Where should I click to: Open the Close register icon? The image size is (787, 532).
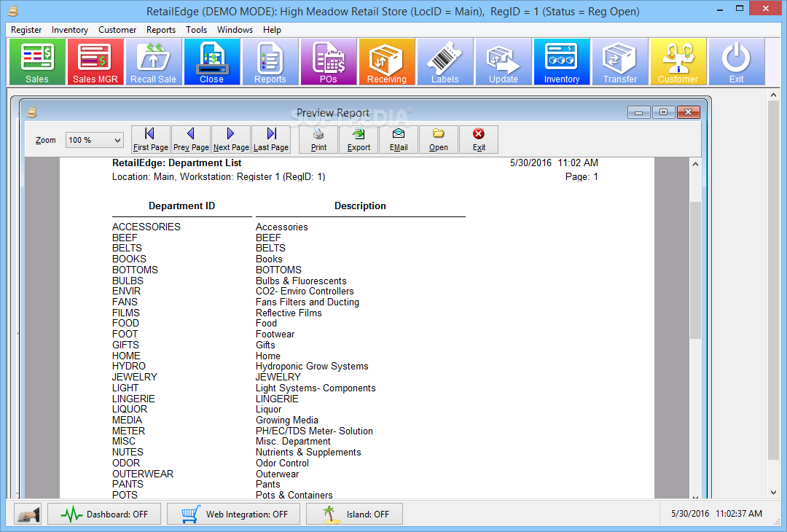[x=212, y=62]
